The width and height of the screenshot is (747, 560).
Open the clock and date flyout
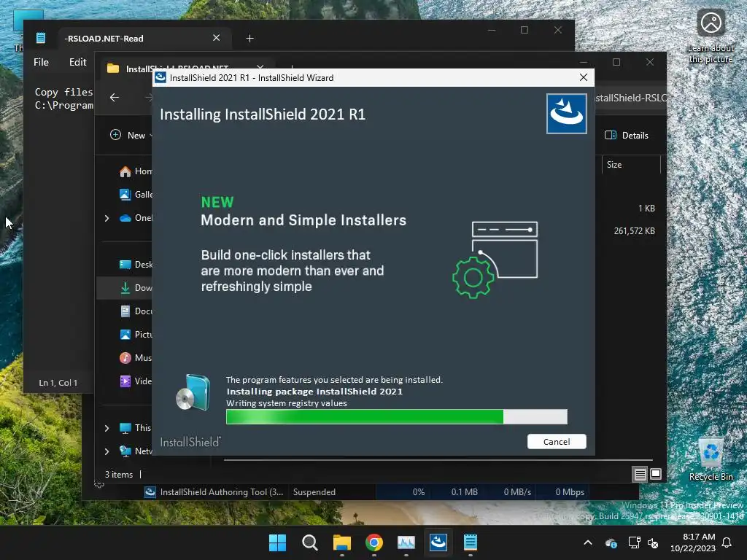point(693,542)
